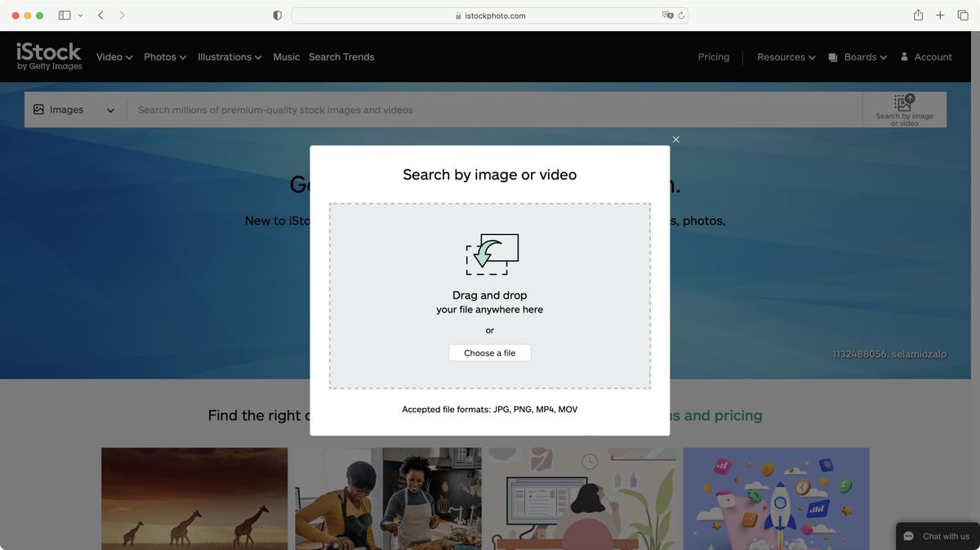Open the Account icon

904,56
